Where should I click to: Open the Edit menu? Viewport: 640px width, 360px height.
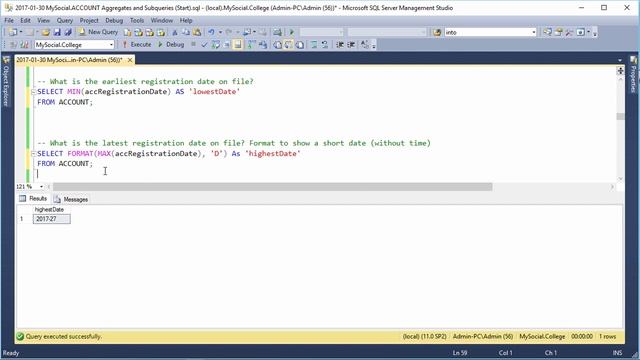click(25, 20)
